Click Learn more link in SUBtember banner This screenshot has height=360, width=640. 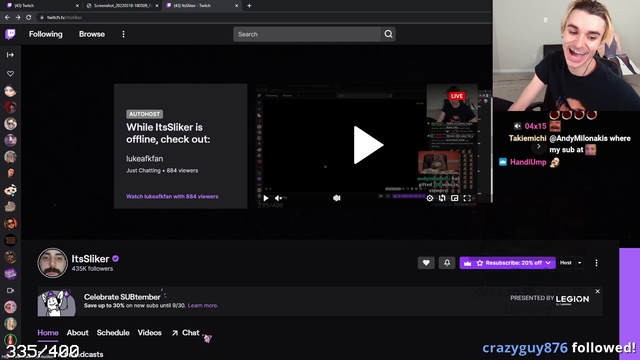203,305
